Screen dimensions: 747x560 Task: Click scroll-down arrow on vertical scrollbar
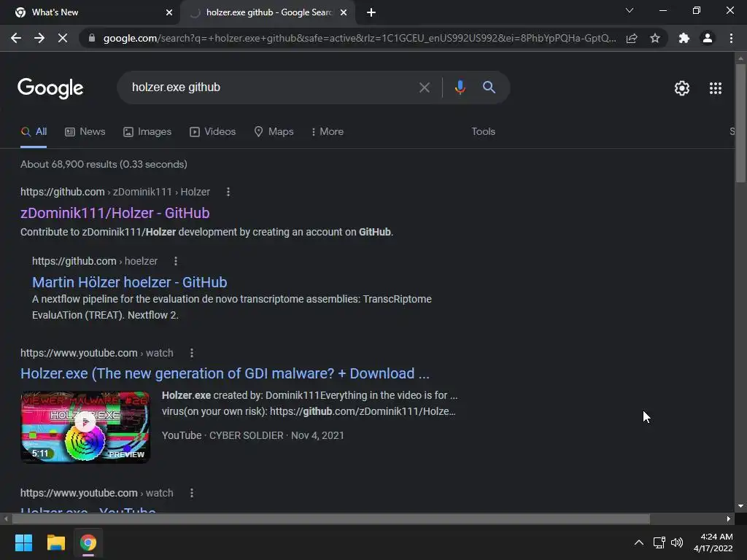740,506
